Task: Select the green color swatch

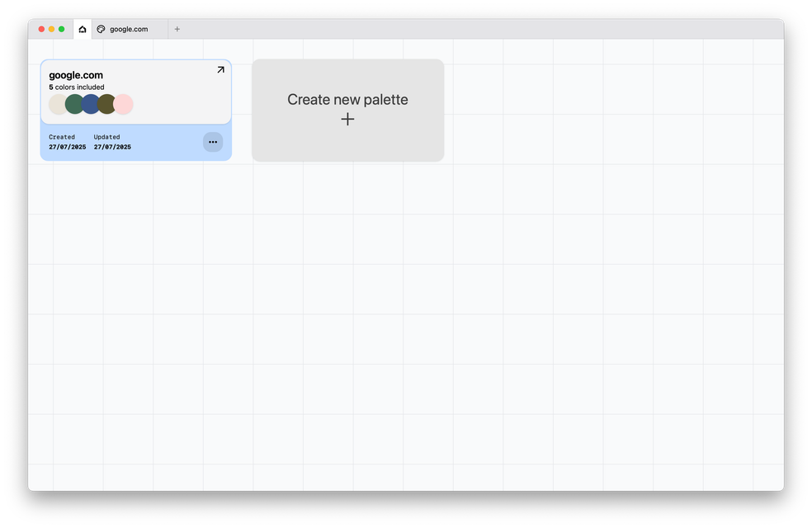Action: (x=74, y=104)
